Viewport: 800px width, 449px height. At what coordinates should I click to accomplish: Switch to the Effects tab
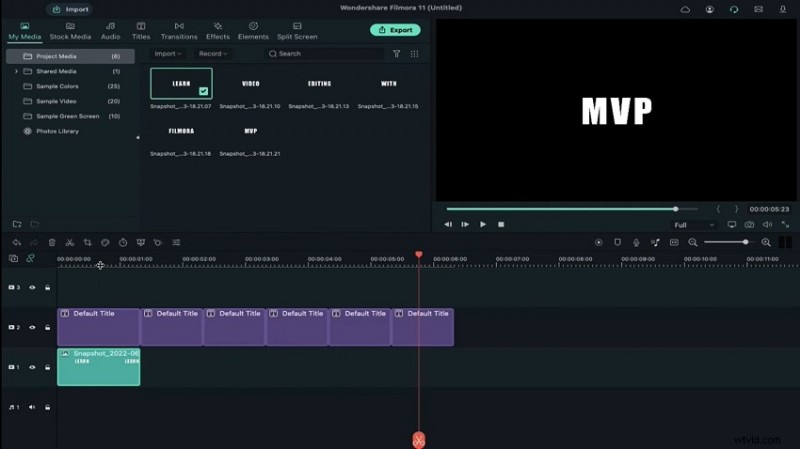coord(218,31)
